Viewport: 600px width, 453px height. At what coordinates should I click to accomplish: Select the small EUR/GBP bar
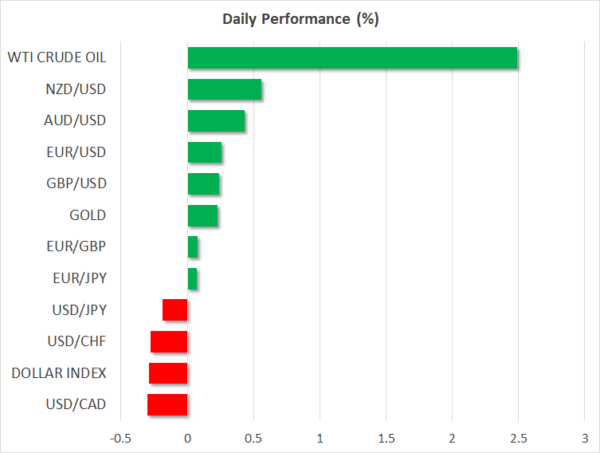point(193,247)
